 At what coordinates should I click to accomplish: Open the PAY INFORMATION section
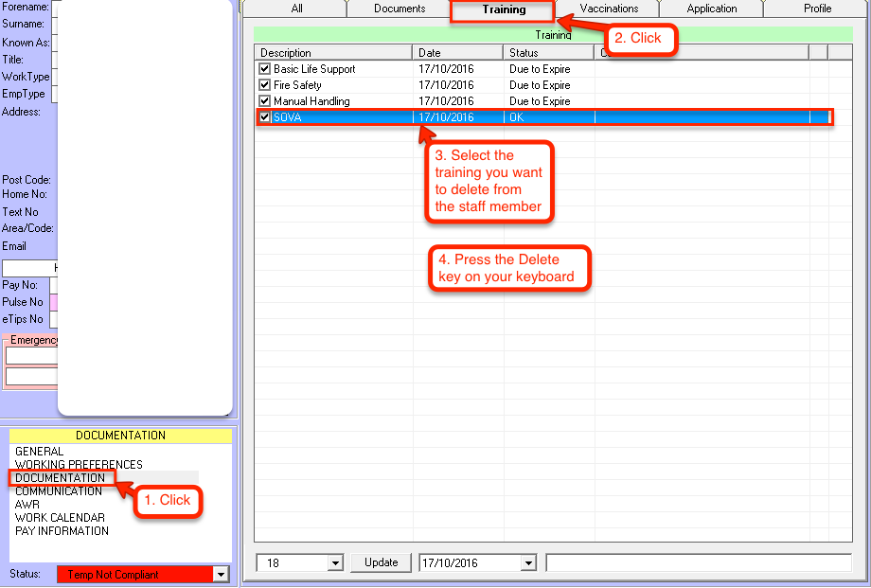(x=62, y=531)
